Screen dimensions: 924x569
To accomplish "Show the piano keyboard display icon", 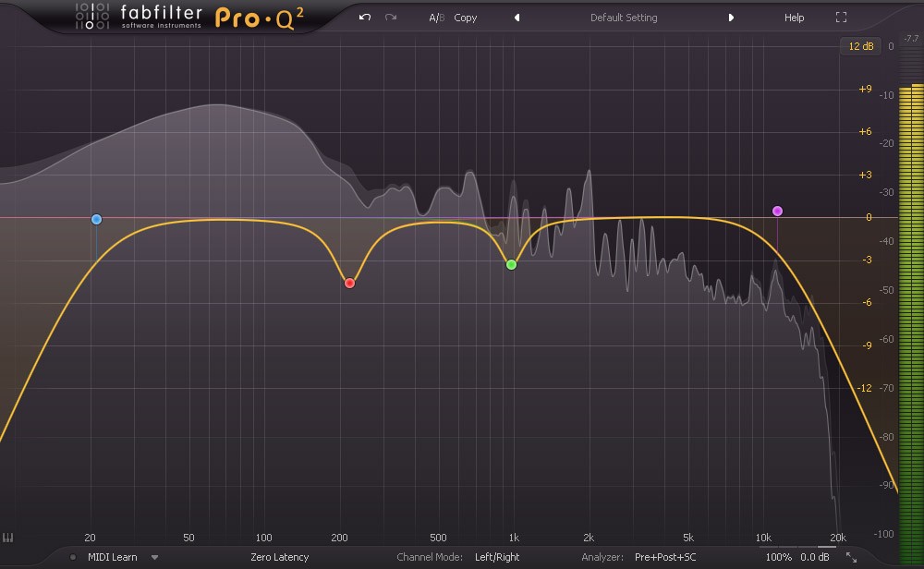I will (x=7, y=538).
